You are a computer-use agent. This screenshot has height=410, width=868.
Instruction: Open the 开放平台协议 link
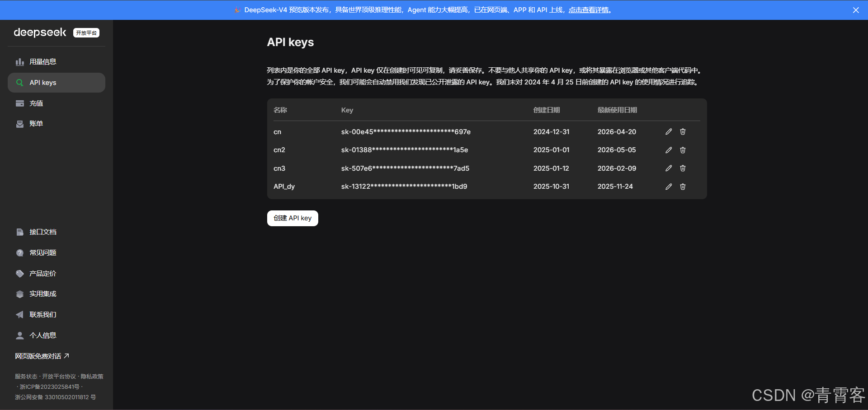click(x=59, y=377)
